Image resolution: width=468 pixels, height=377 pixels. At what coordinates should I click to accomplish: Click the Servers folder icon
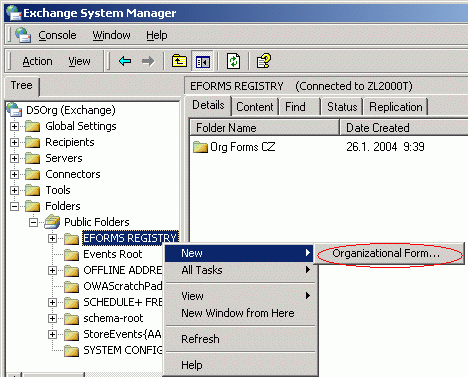pos(32,158)
